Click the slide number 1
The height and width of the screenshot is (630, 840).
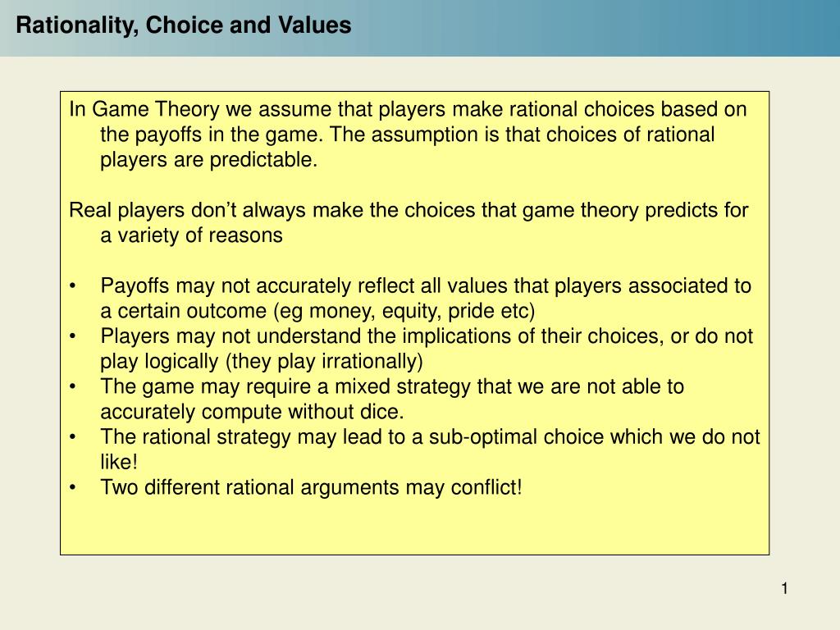point(784,589)
